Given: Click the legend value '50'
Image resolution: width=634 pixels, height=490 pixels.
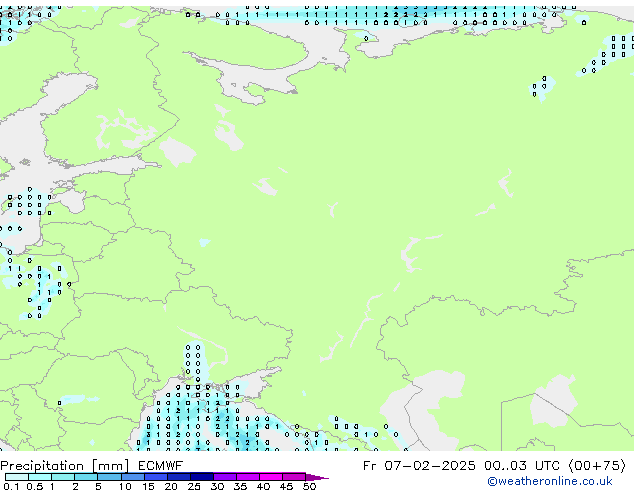Looking at the screenshot, I should click(309, 486).
